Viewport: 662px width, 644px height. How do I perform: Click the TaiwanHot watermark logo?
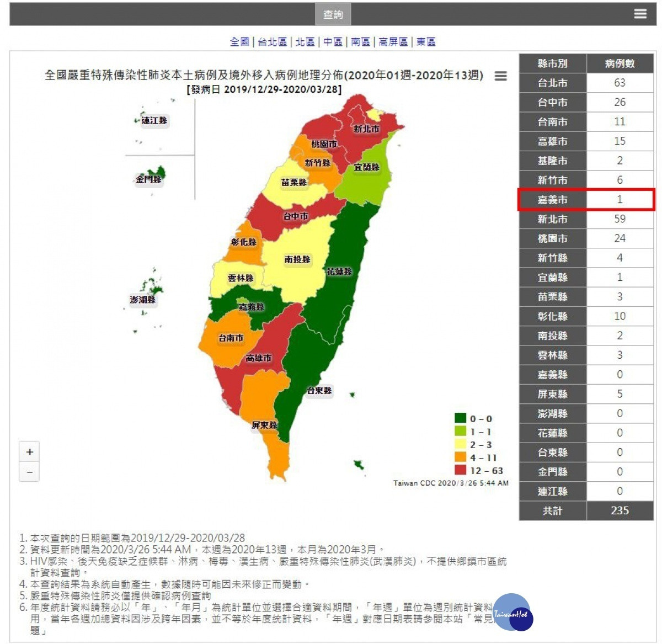click(513, 613)
